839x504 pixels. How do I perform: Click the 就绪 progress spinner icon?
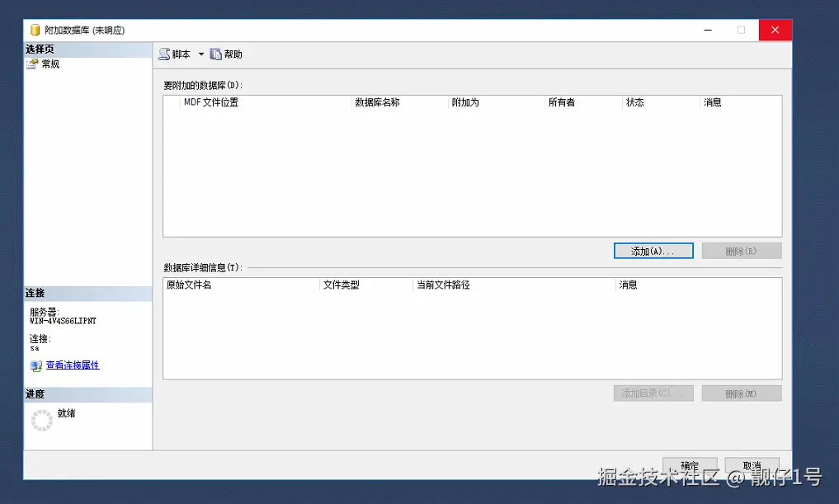click(x=42, y=421)
